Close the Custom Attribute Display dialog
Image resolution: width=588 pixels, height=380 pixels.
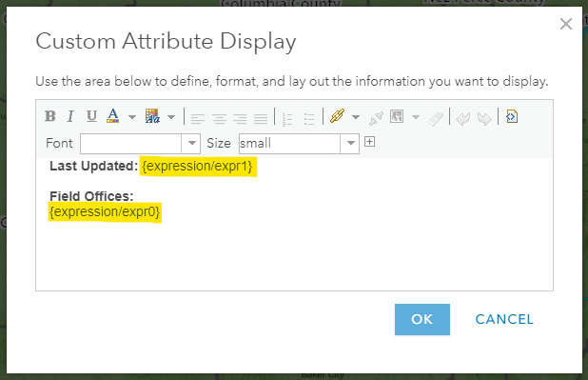565,24
